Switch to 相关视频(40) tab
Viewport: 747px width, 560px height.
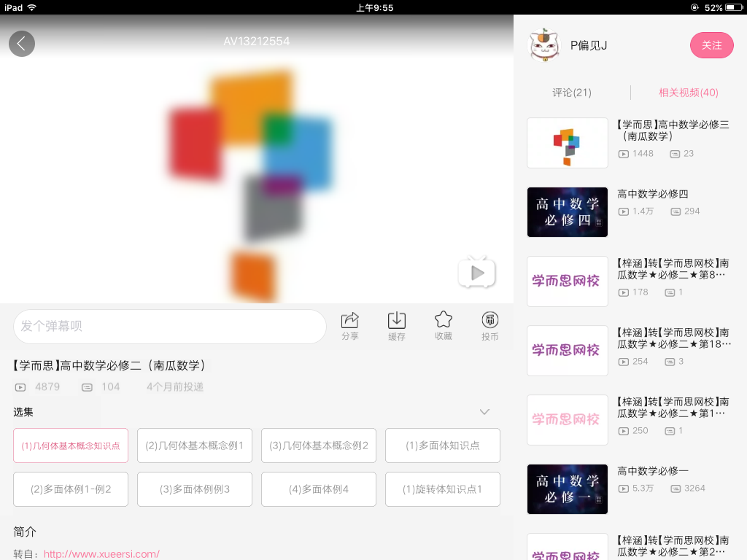689,93
